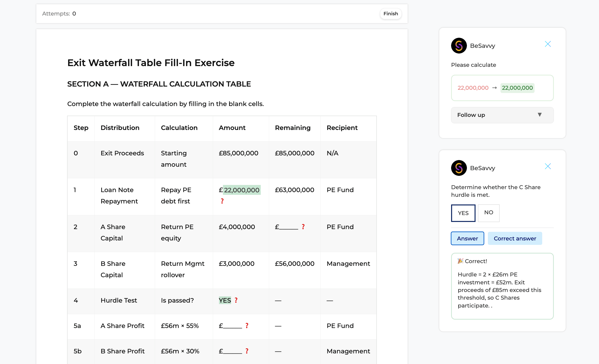Click the BeSavvy logo in the top card
Screen dimensions: 599x364
click(x=459, y=46)
